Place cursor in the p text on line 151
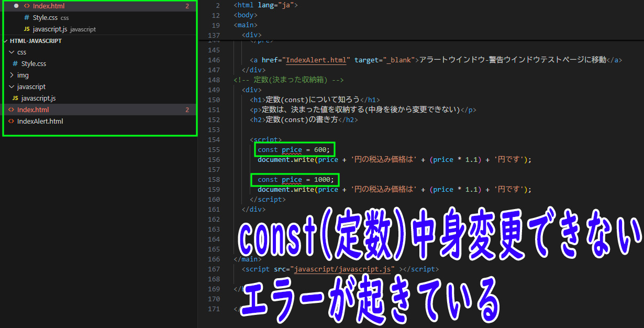The image size is (644, 328). tap(360, 110)
